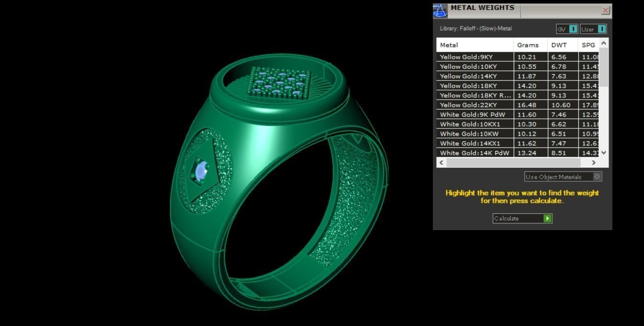644x326 pixels.
Task: Click the 16.48 grams value
Action: click(x=531, y=105)
